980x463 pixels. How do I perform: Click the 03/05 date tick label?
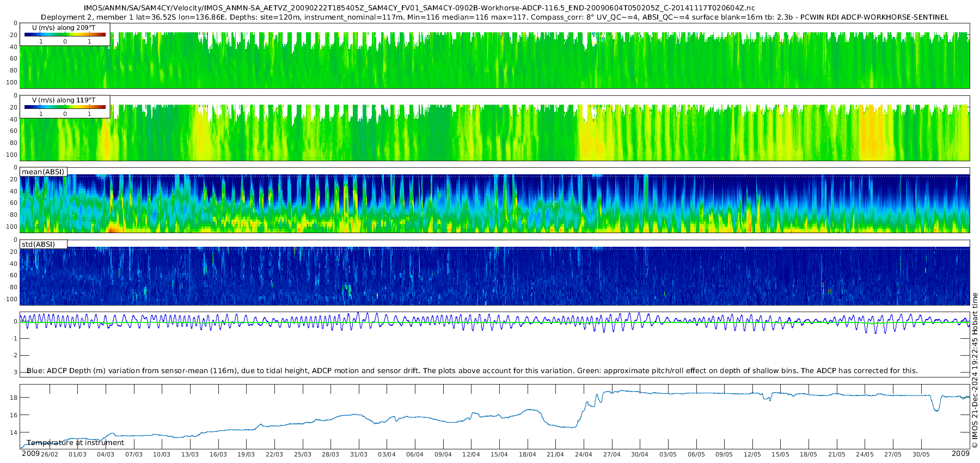(668, 454)
